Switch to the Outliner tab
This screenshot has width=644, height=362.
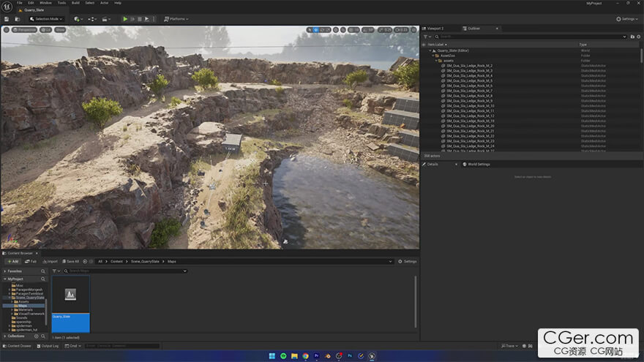point(474,29)
